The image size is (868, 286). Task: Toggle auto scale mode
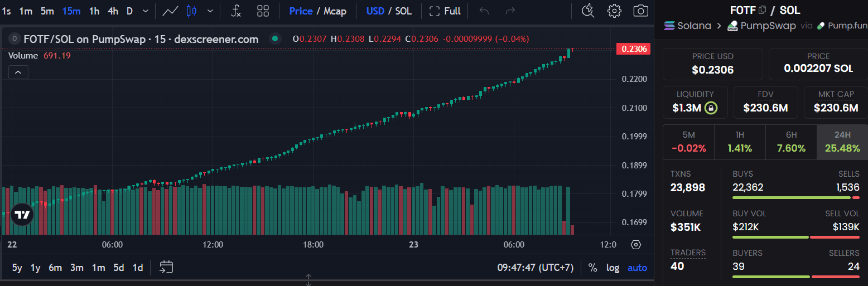638,268
